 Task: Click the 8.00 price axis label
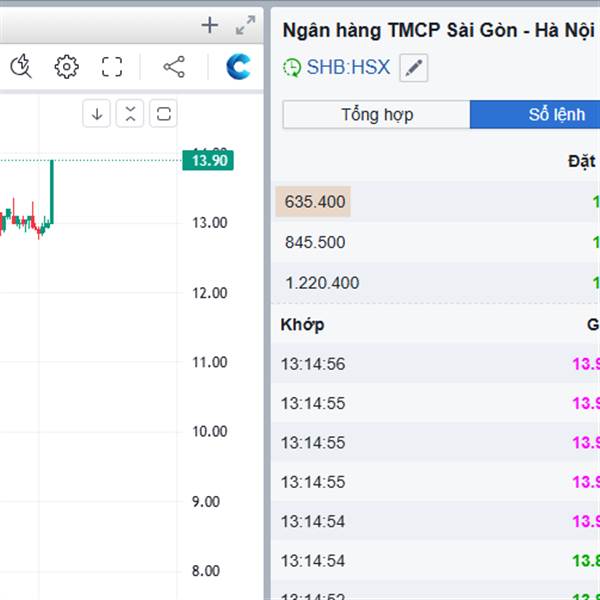(x=206, y=571)
